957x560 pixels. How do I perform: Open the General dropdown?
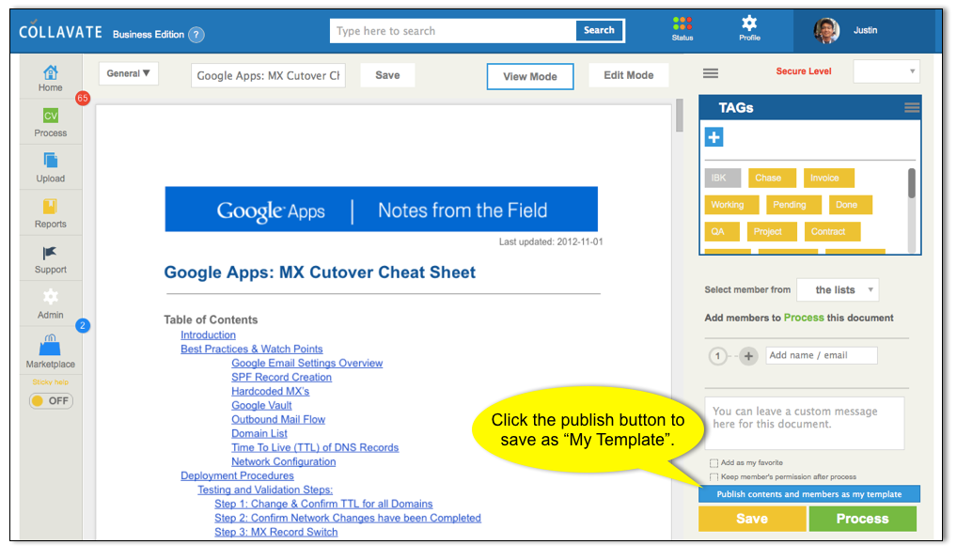coord(128,73)
